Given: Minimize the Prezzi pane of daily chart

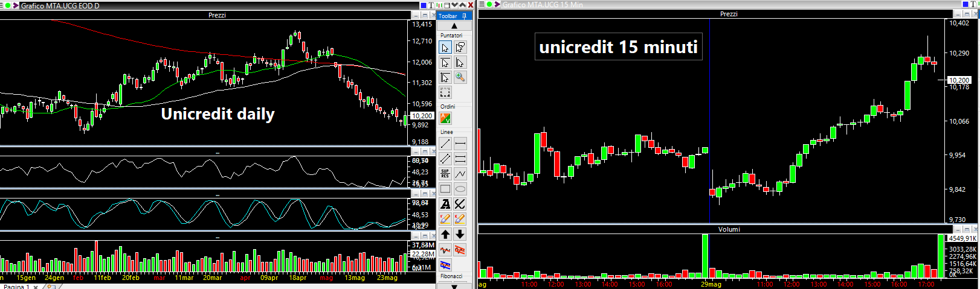Looking at the screenshot, I should pyautogui.click(x=416, y=15).
